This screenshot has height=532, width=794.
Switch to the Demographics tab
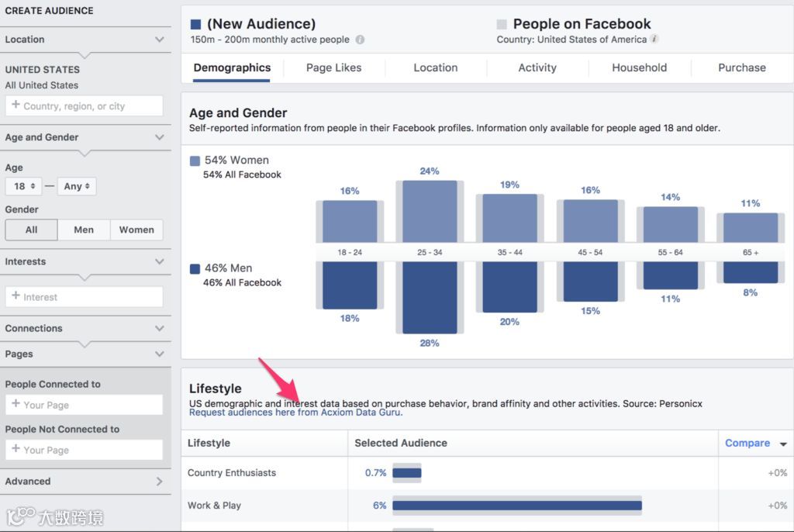[232, 68]
